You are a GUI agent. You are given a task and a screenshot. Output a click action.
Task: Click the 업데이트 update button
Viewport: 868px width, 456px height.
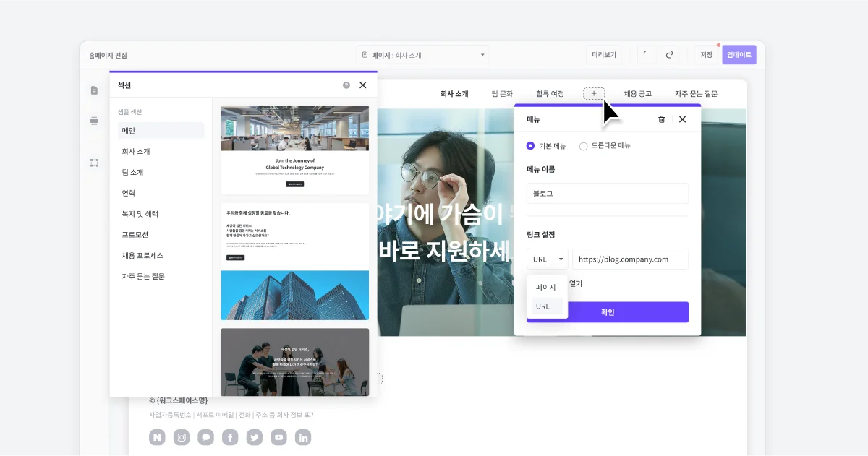[739, 55]
